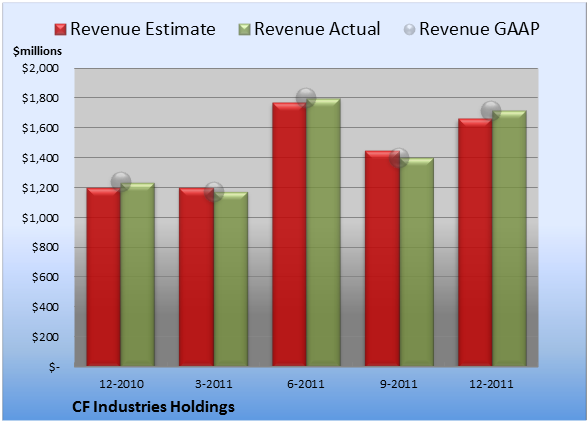588x422 pixels.
Task: Click the 6-2011 quarter label
Action: pyautogui.click(x=306, y=384)
